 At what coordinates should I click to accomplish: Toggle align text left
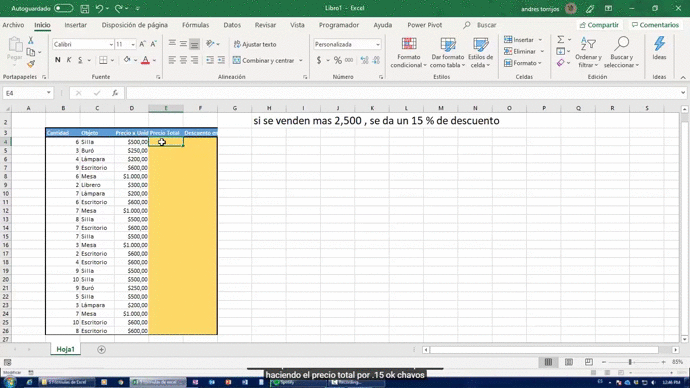coord(172,60)
